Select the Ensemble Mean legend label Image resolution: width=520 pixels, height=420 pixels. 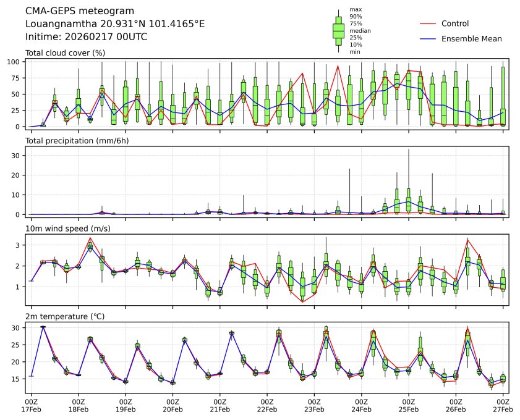[471, 38]
